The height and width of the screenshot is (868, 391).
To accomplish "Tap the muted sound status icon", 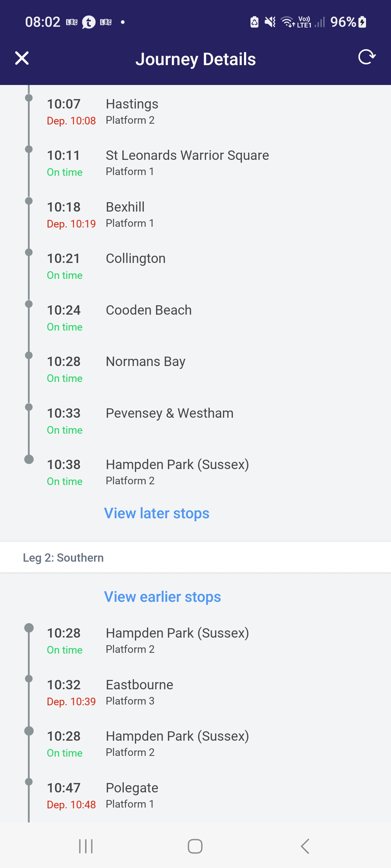I will point(270,22).
